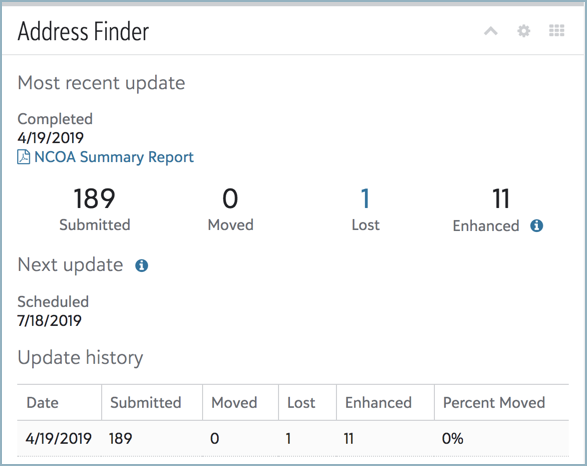Viewport: 587px width, 466px height.
Task: Show info about Next update
Action: click(142, 265)
